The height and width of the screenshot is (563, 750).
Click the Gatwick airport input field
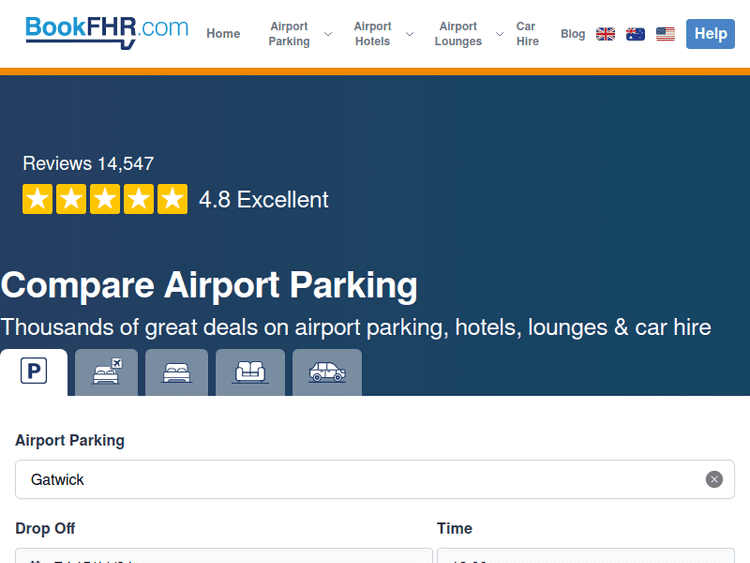[x=360, y=479]
